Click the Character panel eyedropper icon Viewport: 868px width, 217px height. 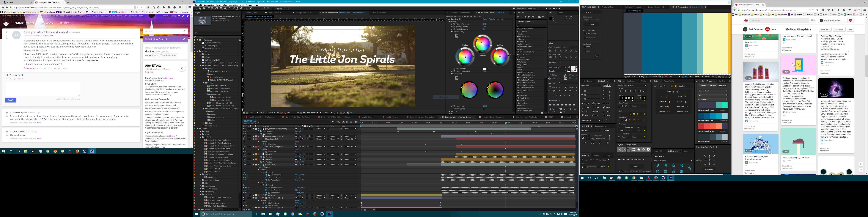tap(569, 67)
